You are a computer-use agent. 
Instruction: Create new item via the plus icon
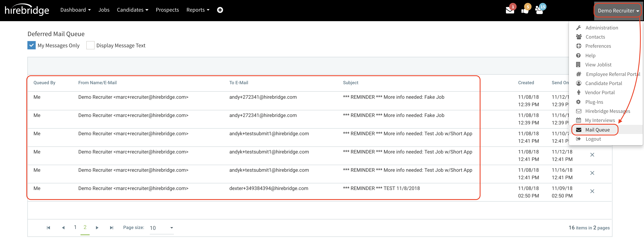coord(220,10)
